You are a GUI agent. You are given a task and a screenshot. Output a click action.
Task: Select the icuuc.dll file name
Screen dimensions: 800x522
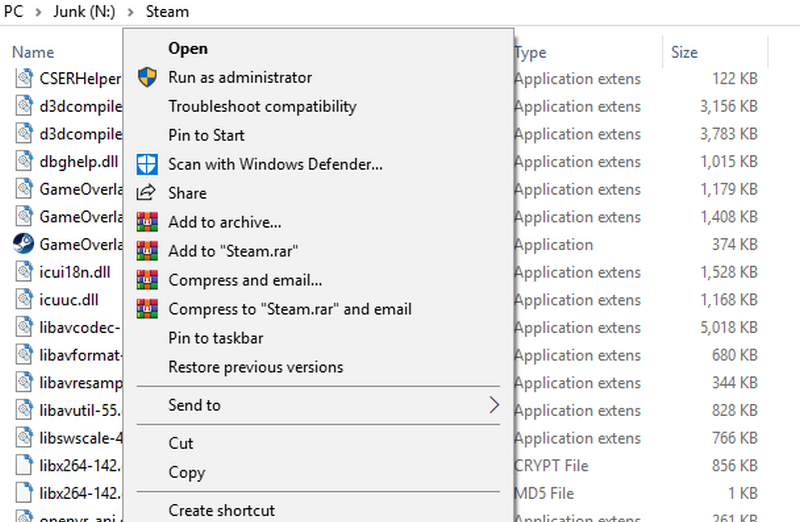click(69, 300)
